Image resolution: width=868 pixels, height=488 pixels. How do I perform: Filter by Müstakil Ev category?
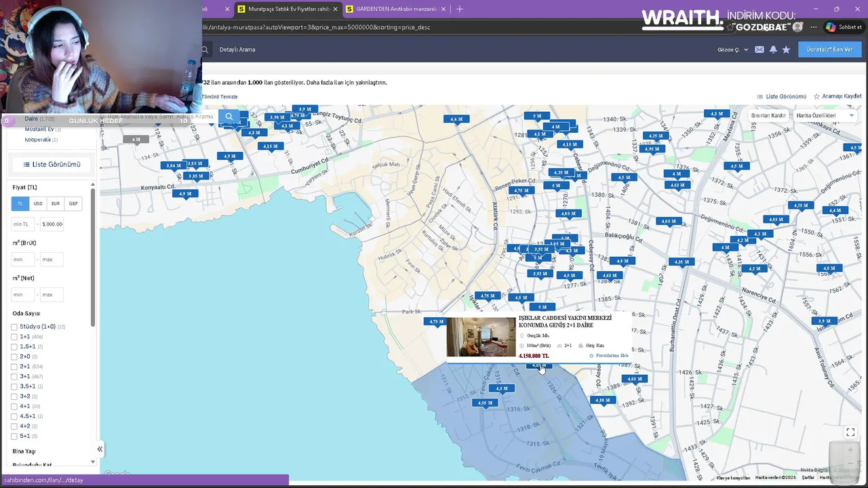tap(39, 129)
